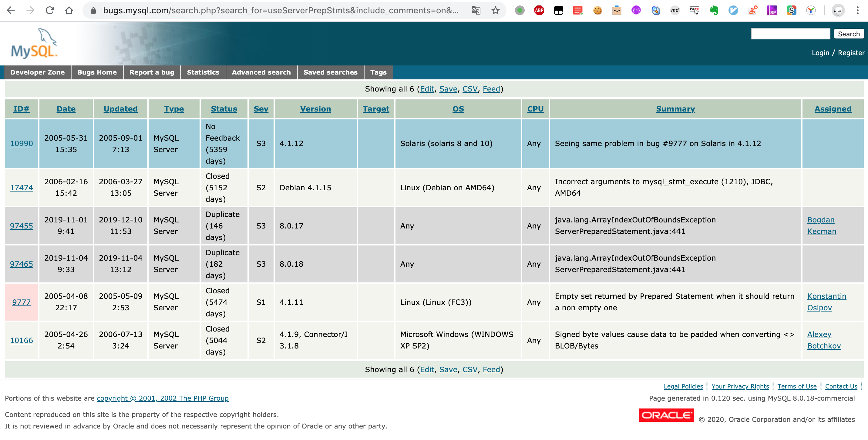Screen dimensions: 868x440
Task: Open the browser home page
Action: (69, 10)
